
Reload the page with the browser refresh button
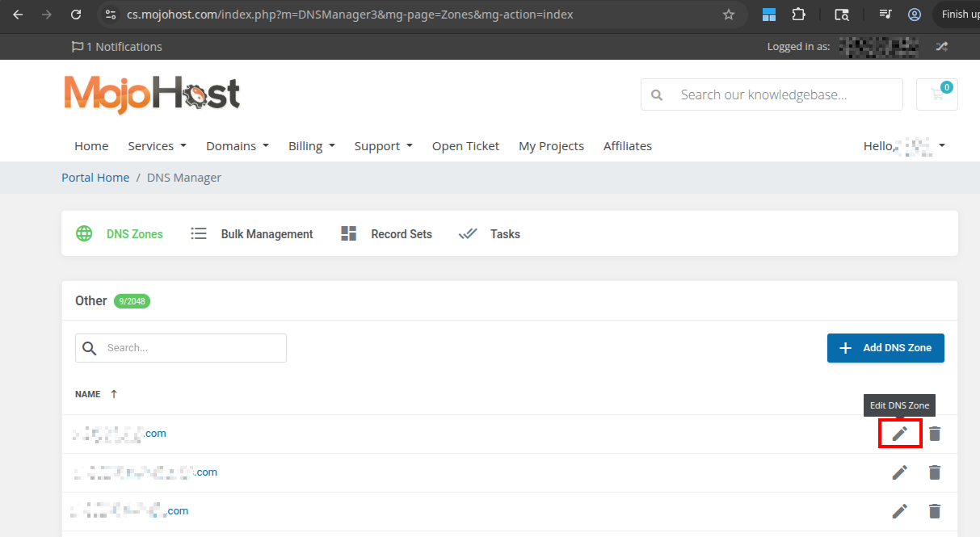76,15
